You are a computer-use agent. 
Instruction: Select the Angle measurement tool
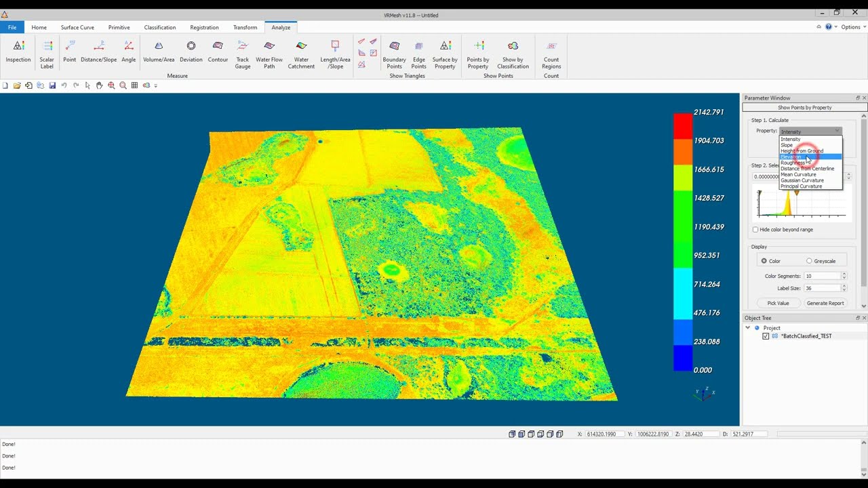point(129,53)
